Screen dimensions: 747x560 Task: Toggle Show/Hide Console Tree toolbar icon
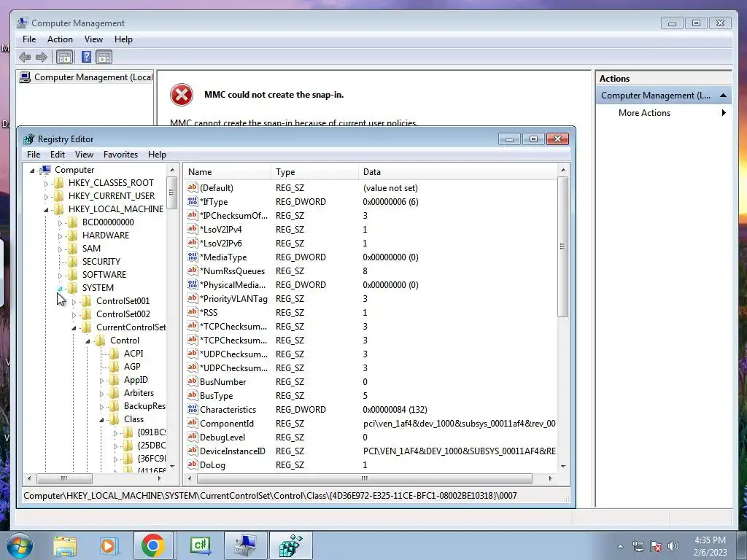(64, 57)
